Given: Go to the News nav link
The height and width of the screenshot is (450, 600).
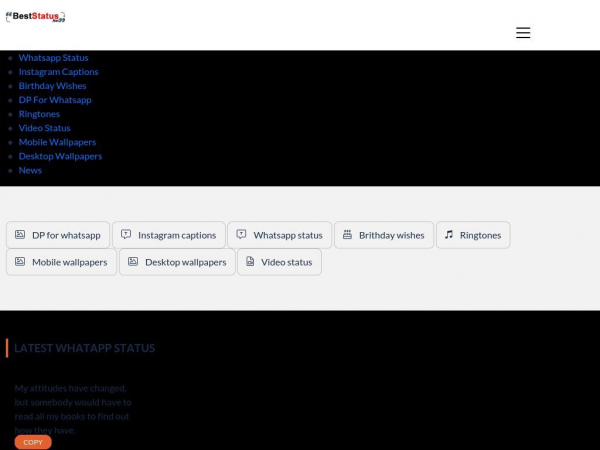Looking at the screenshot, I should (30, 170).
